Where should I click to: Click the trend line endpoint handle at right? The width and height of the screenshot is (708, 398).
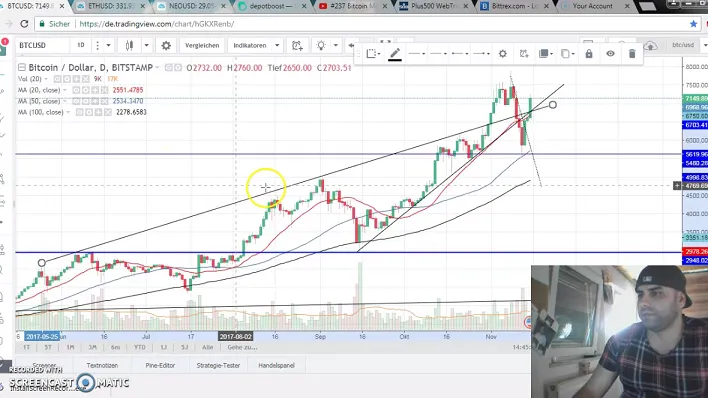553,105
